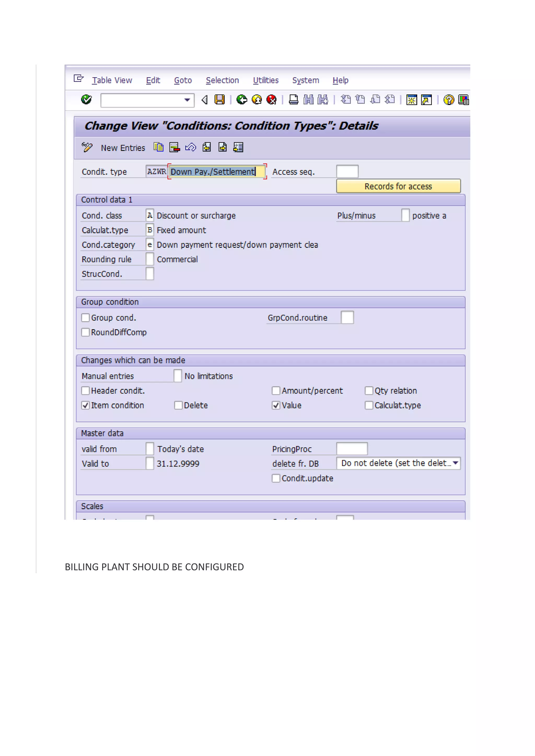
Task: Check the RoundDiffComp checkbox
Action: click(85, 332)
